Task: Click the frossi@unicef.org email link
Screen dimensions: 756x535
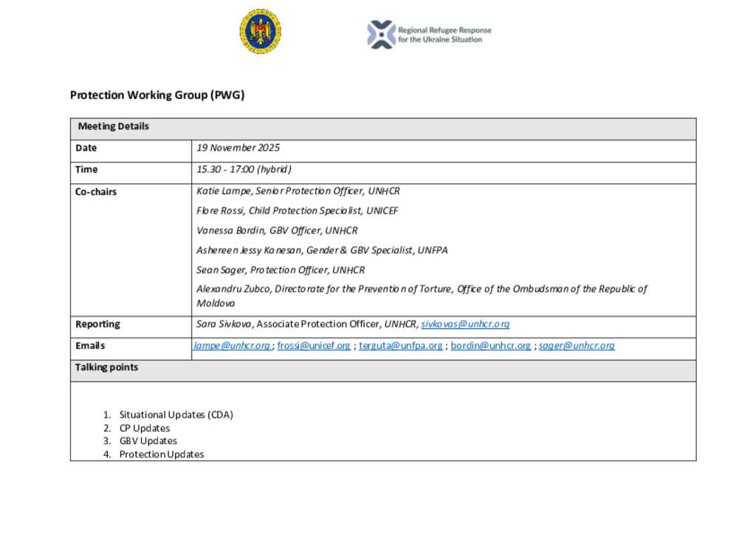Action: 314,346
